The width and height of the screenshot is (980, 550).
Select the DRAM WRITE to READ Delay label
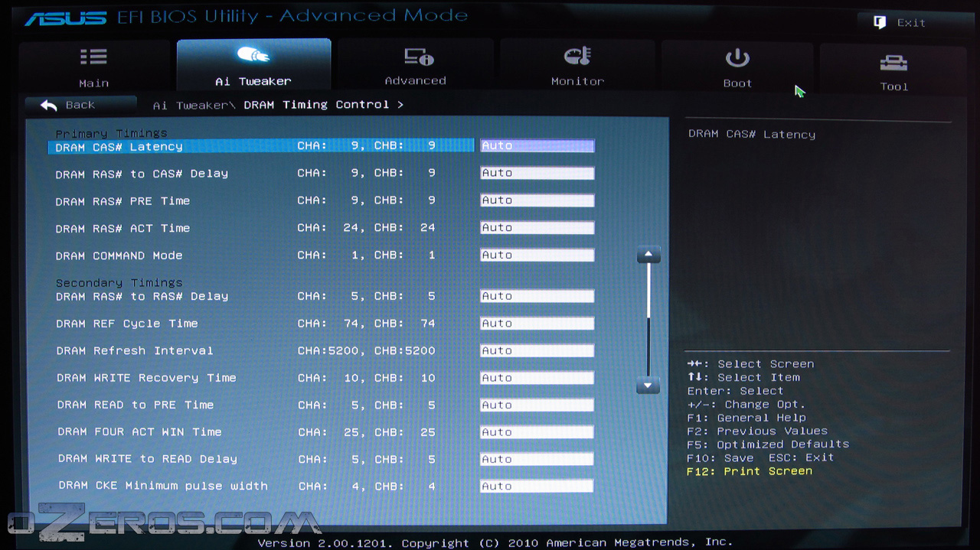(x=148, y=459)
